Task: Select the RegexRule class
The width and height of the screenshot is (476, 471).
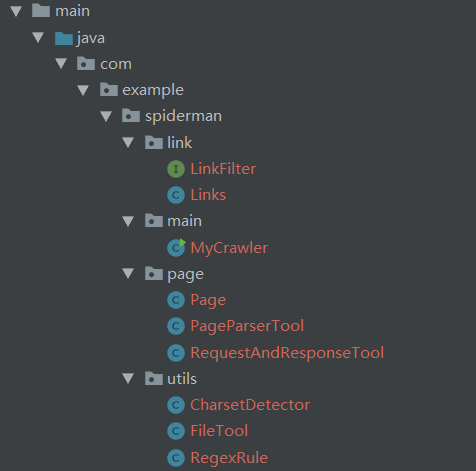Action: pyautogui.click(x=229, y=458)
